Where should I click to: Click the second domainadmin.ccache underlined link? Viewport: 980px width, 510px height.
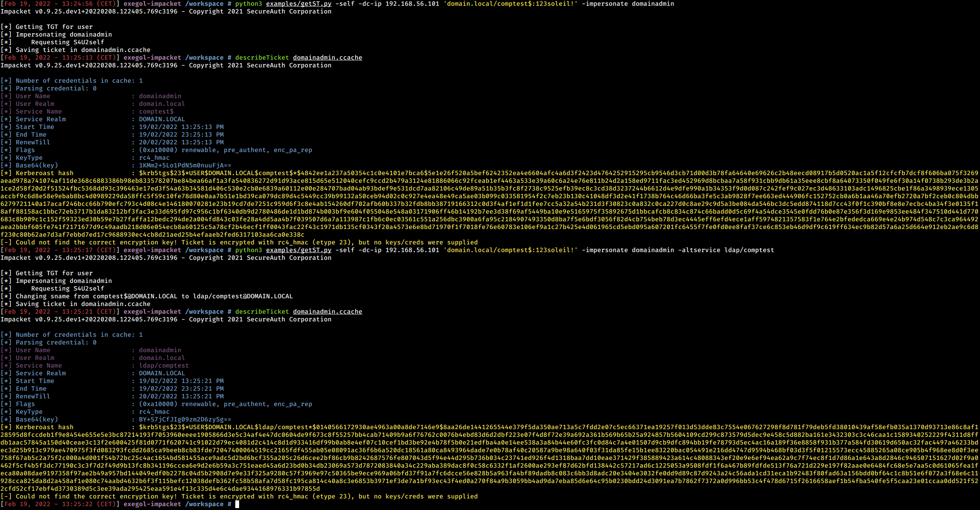[x=328, y=311]
